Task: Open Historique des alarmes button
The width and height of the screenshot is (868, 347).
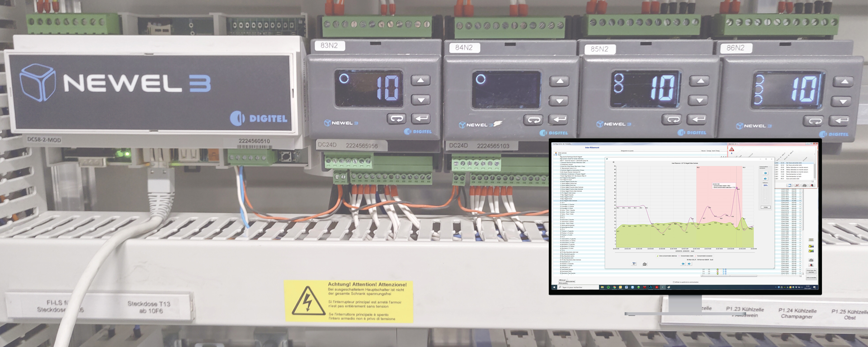Action: coord(811,271)
